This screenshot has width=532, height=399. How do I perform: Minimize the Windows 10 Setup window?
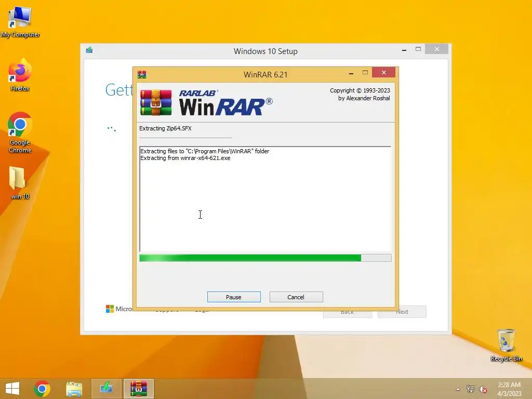click(404, 49)
